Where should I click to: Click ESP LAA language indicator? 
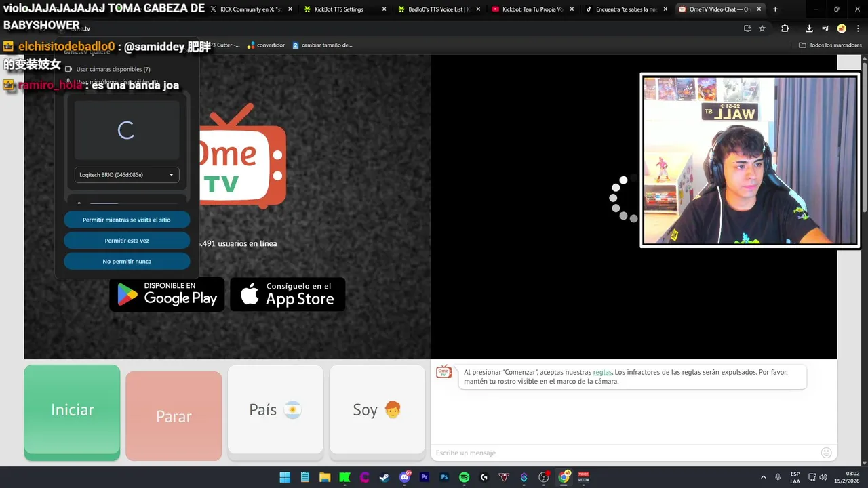pyautogui.click(x=795, y=477)
